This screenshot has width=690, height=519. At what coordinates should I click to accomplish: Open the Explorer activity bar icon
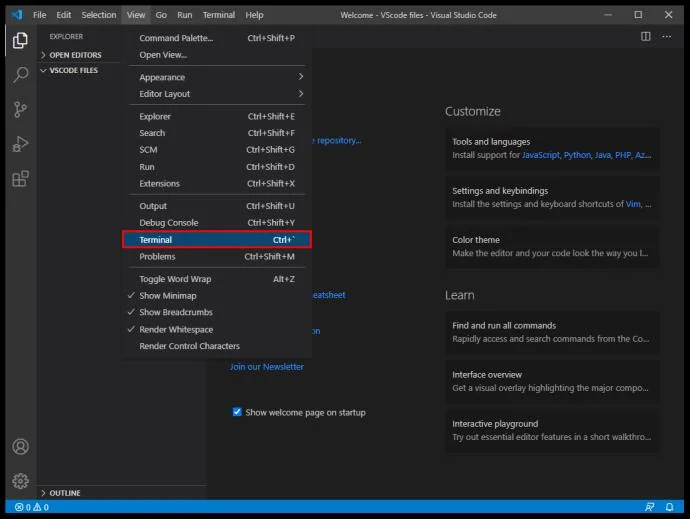20,40
